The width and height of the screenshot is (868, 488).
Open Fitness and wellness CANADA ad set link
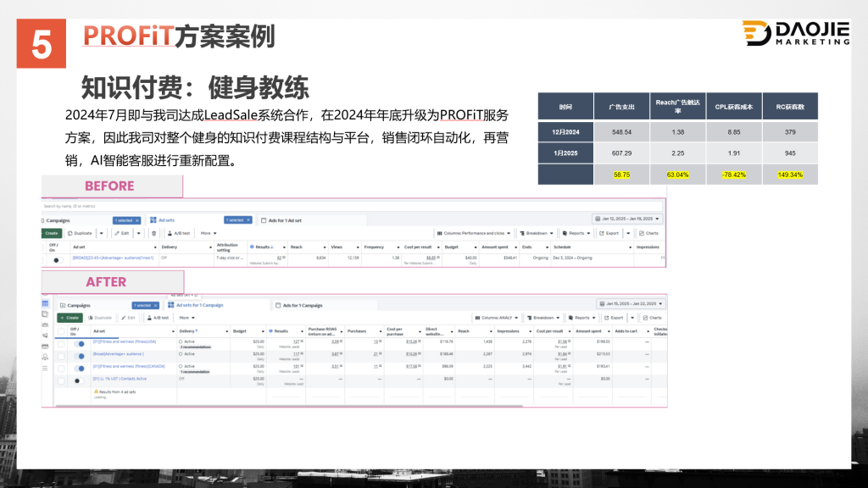click(129, 366)
